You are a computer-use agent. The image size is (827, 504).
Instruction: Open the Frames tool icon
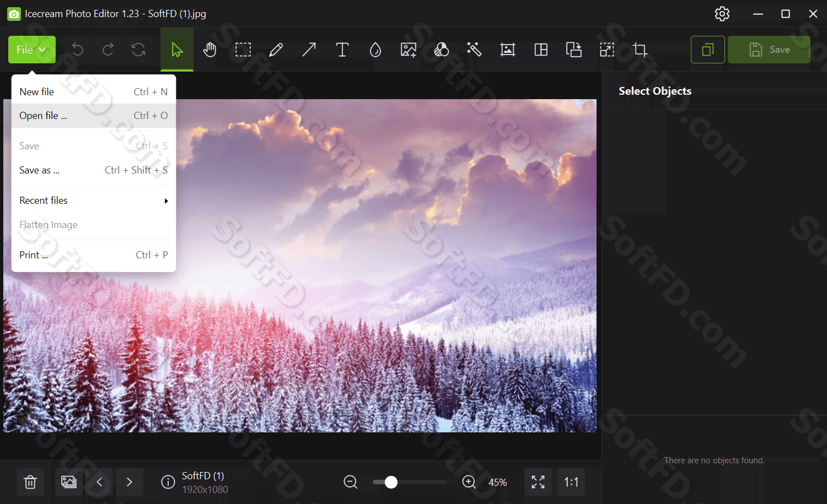click(507, 50)
